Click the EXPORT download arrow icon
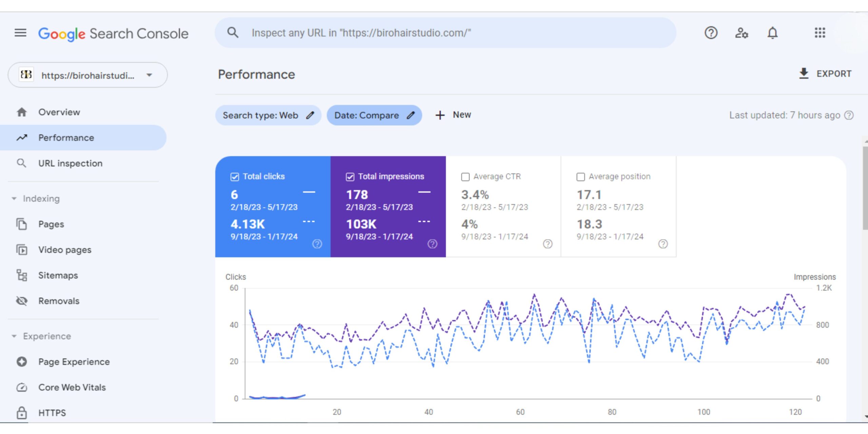 pyautogui.click(x=804, y=73)
